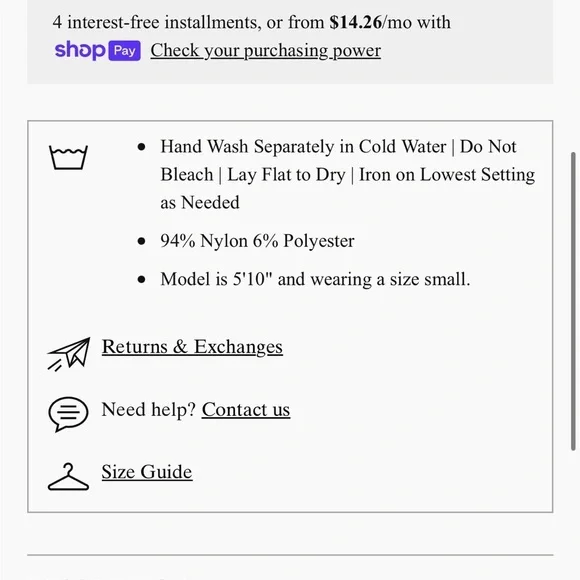Click the clothes hanger size icon
Image resolution: width=580 pixels, height=580 pixels.
coord(68,477)
